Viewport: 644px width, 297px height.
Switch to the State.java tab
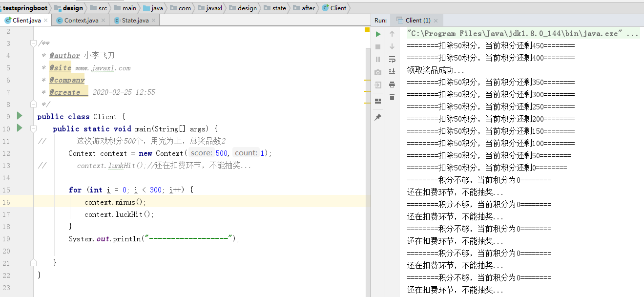135,21
